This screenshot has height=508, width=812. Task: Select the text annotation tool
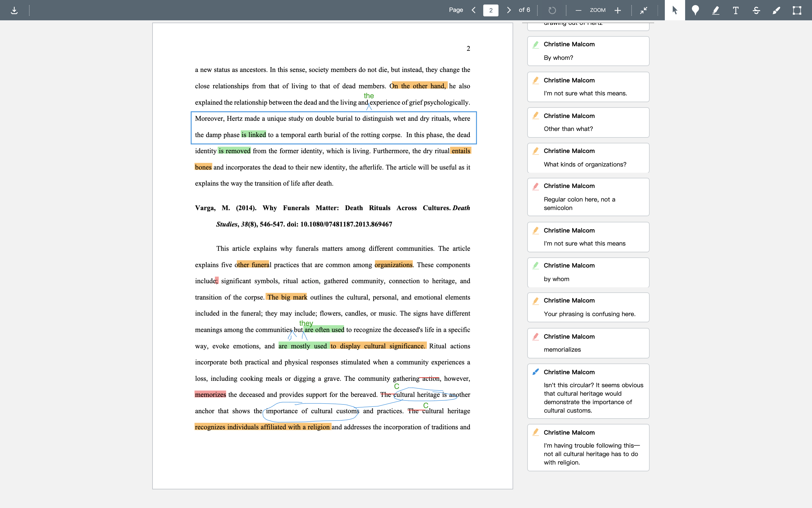tap(736, 10)
